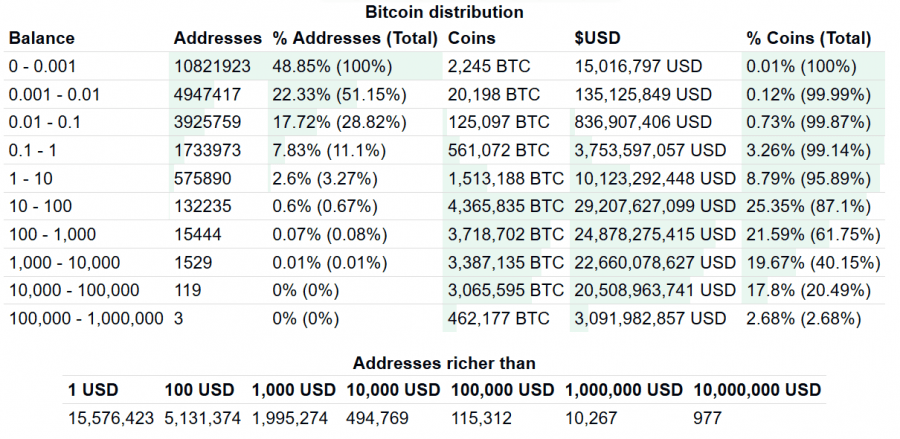The height and width of the screenshot is (439, 900).
Task: Click the Balance column header
Action: click(x=41, y=38)
